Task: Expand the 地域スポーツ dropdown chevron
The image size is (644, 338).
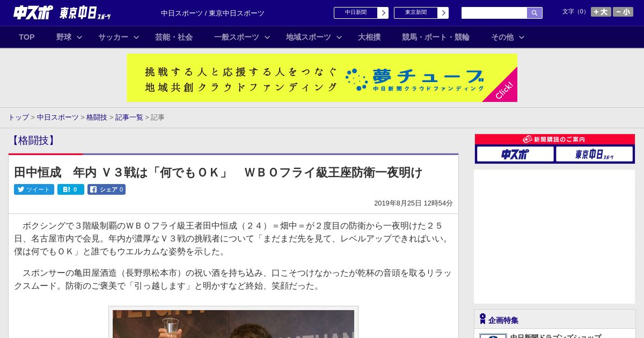Action: click(339, 37)
